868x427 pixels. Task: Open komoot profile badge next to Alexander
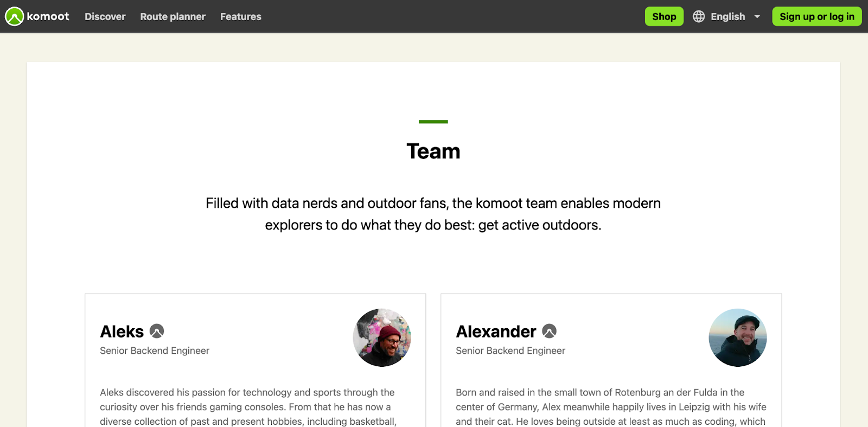click(x=549, y=331)
